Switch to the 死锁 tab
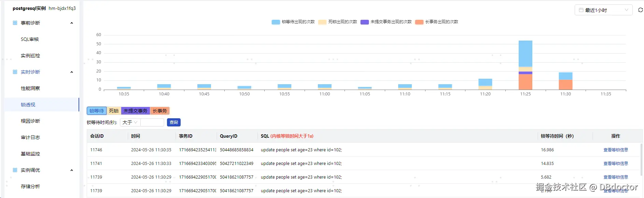Viewport: 644px width, 198px height. (114, 111)
